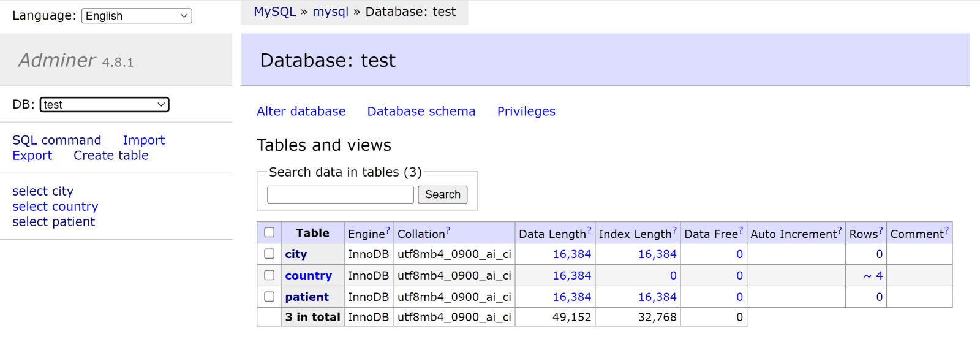Click the Index Length help question mark
Screen dimensions: 980x339
point(674,230)
